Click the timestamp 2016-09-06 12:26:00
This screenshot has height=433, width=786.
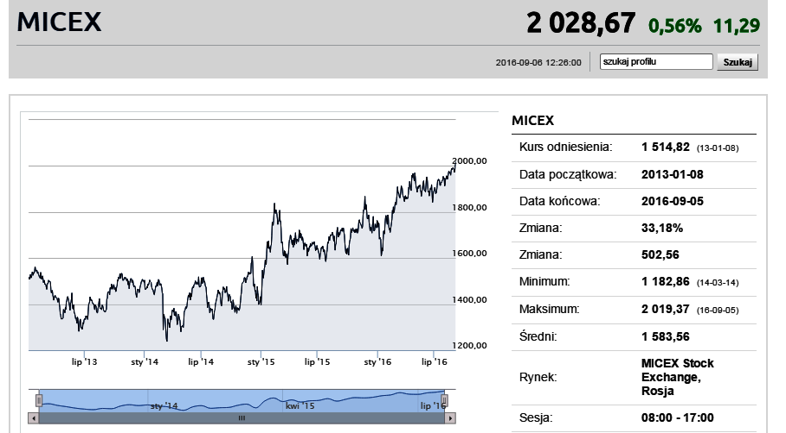pyautogui.click(x=538, y=63)
